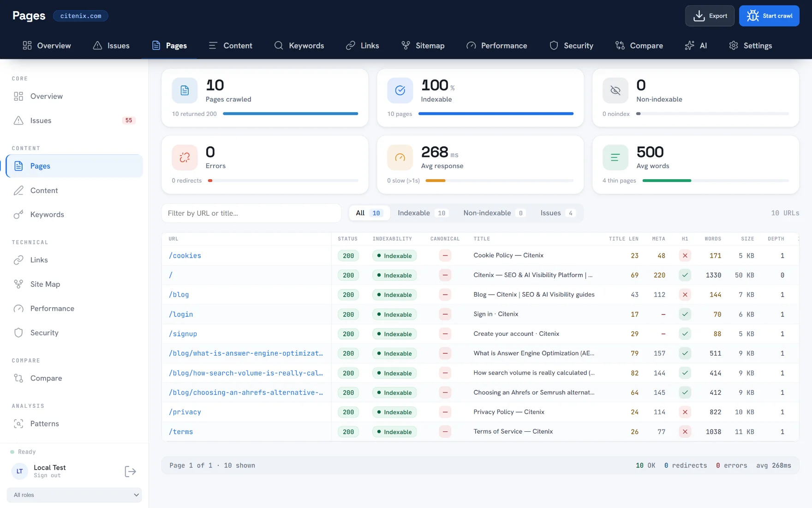
Task: Click the Links chain icon in top nav
Action: pos(351,45)
